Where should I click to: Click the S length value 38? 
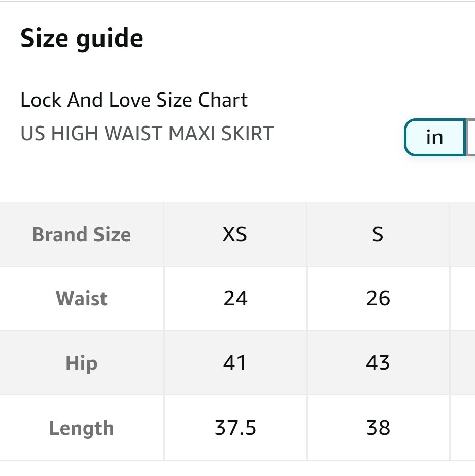coord(378,428)
